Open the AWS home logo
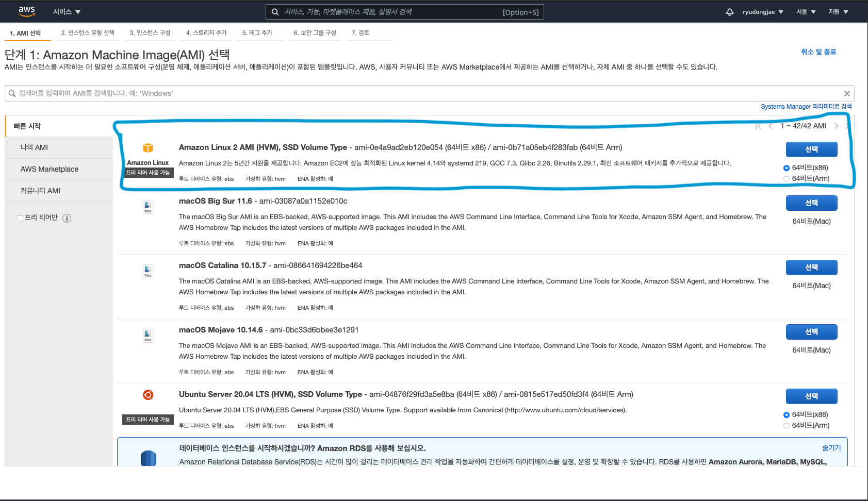 click(27, 11)
